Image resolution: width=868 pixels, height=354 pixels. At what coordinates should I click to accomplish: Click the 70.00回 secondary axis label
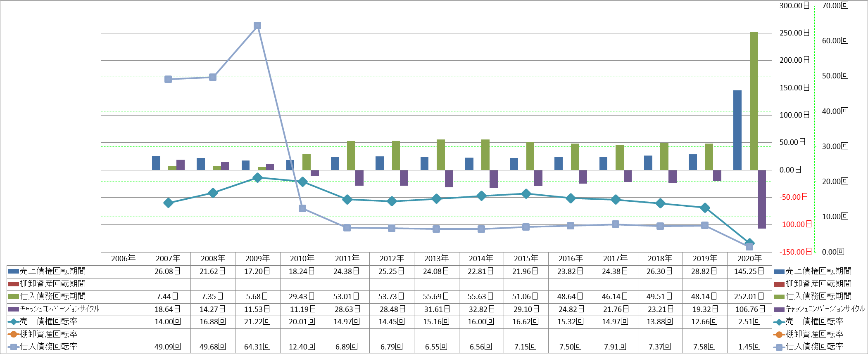click(835, 6)
